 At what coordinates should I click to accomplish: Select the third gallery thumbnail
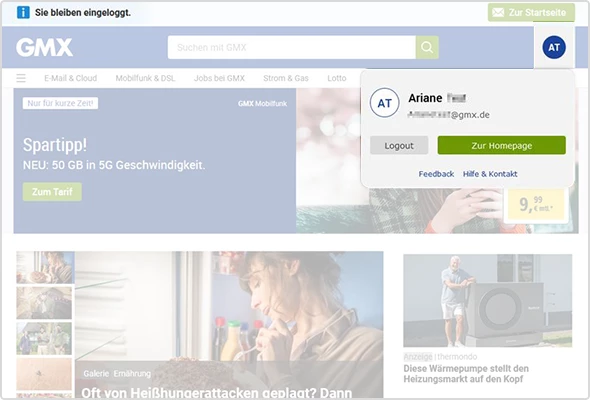pyautogui.click(x=44, y=338)
